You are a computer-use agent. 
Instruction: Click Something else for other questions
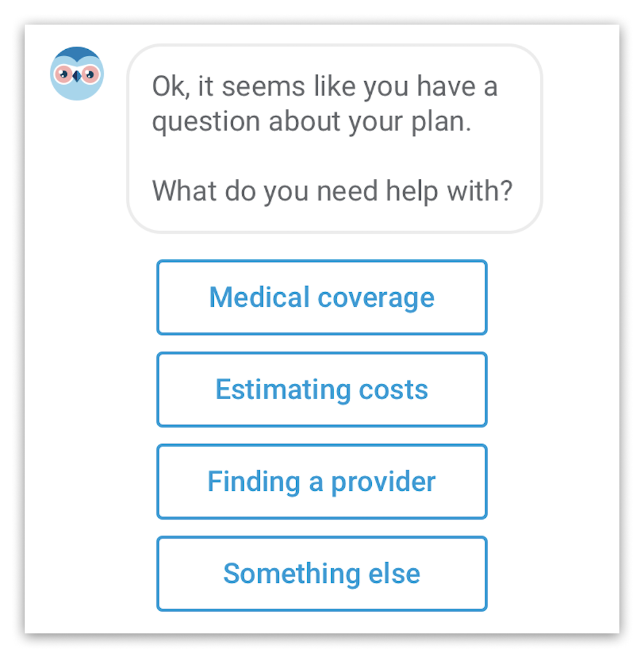(x=321, y=573)
